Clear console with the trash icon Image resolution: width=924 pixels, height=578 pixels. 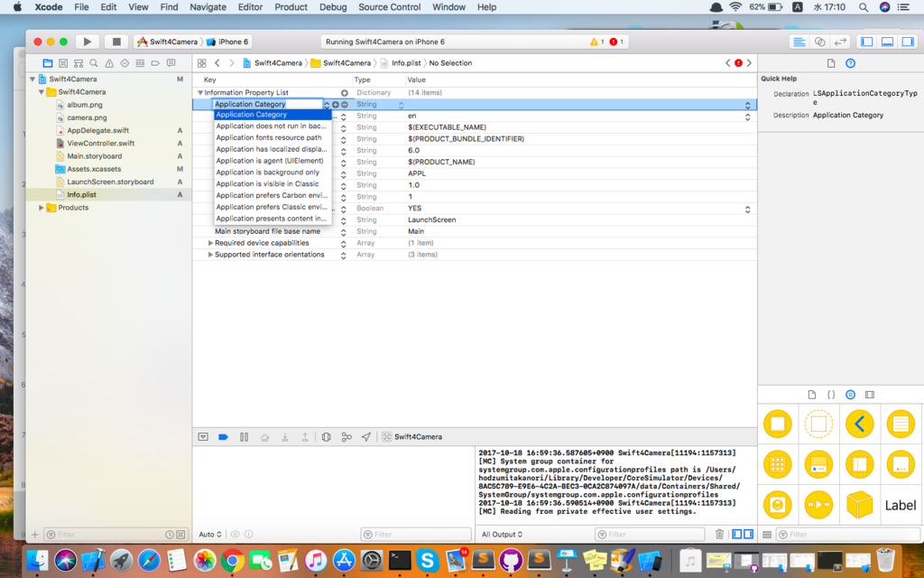pyautogui.click(x=719, y=535)
